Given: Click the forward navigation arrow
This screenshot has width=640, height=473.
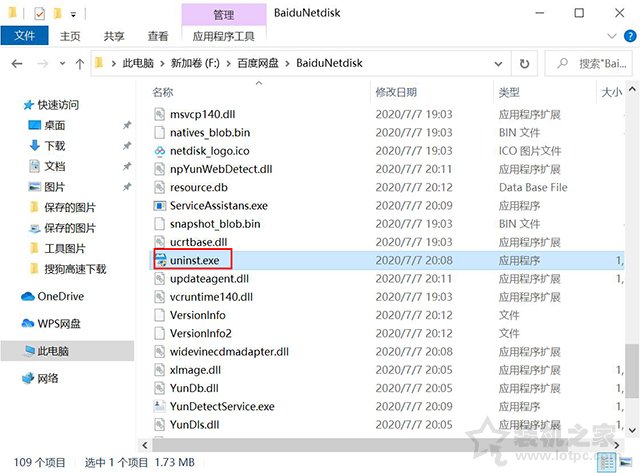Looking at the screenshot, I should [x=42, y=63].
